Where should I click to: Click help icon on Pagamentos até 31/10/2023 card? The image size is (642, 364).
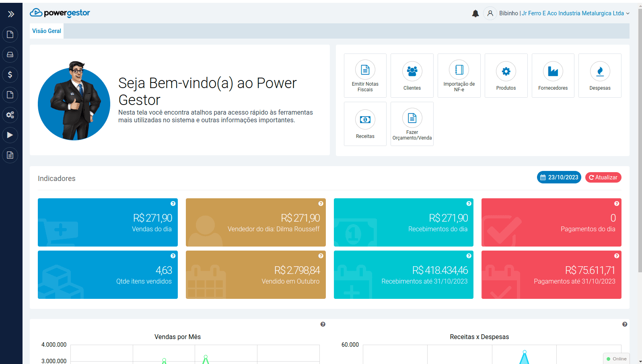click(x=617, y=256)
